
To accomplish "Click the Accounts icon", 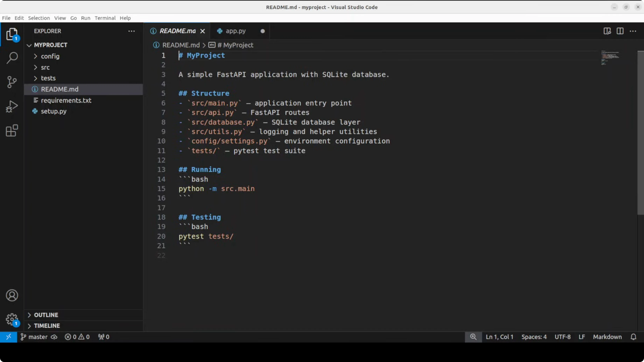I will pos(12,295).
